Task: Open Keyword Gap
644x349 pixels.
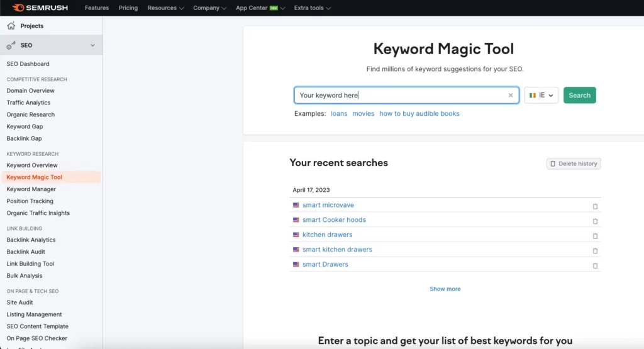Action: coord(25,126)
